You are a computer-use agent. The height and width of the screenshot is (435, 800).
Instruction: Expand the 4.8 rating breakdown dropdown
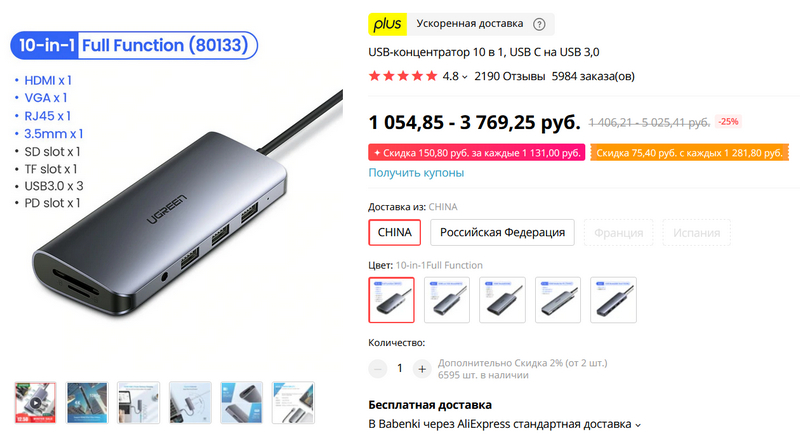click(464, 77)
